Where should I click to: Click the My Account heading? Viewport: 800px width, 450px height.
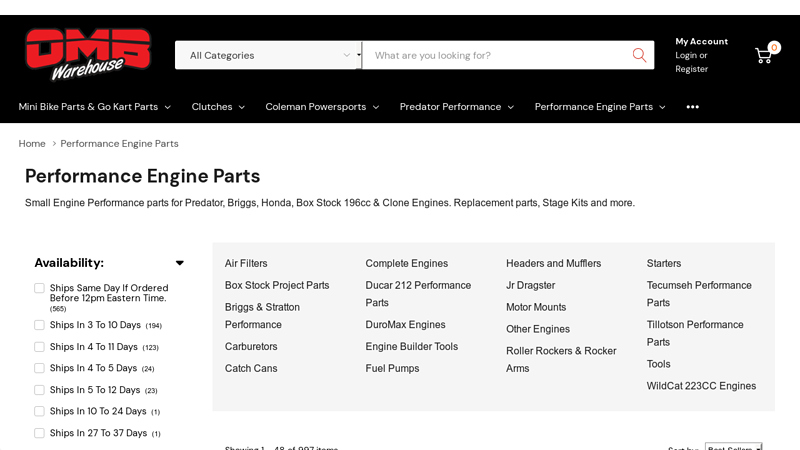(x=702, y=41)
